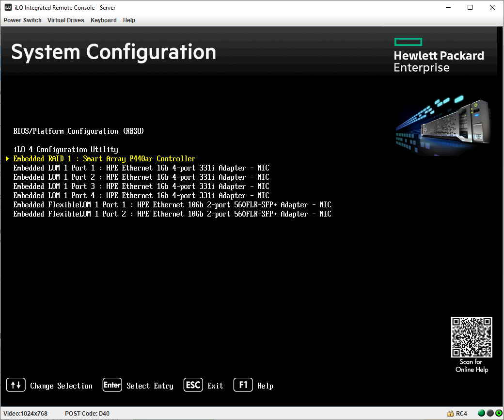
Task: Click the Hewlett Packard Enterprise logo
Action: (439, 55)
